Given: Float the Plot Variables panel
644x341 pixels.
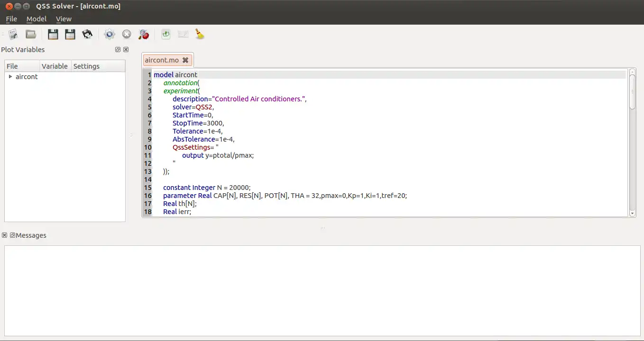Looking at the screenshot, I should [x=118, y=50].
